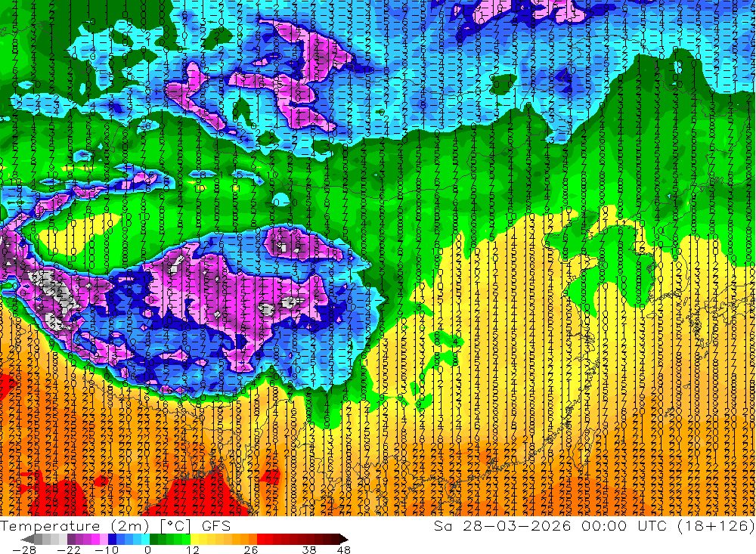
Task: Click the dark purple swatch at legend value -22
Action: pos(71,539)
